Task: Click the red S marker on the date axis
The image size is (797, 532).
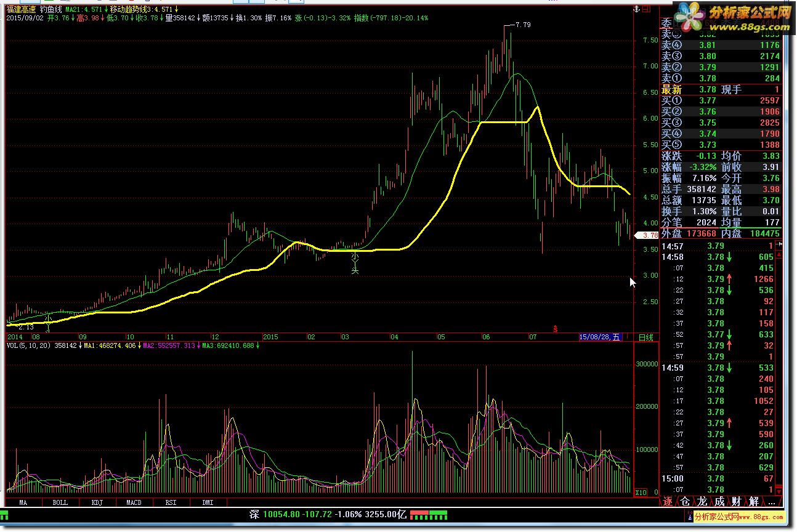Action: (x=555, y=329)
